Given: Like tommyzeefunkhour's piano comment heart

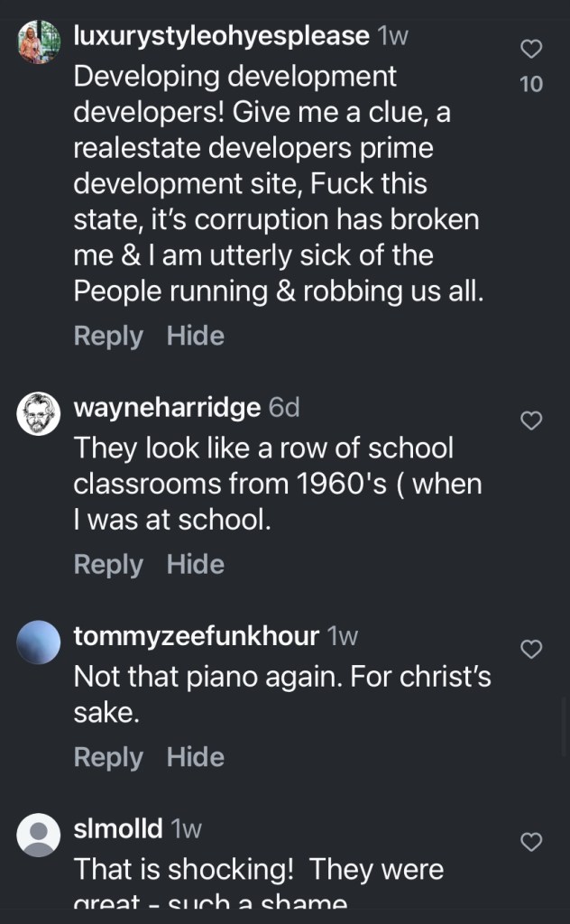Looking at the screenshot, I should tap(532, 649).
